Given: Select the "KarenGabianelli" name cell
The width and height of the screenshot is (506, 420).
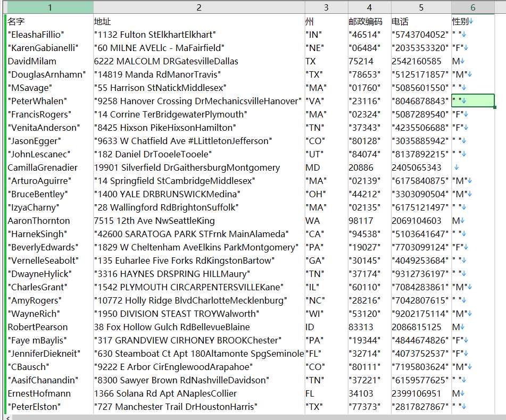Looking at the screenshot, I should point(49,48).
